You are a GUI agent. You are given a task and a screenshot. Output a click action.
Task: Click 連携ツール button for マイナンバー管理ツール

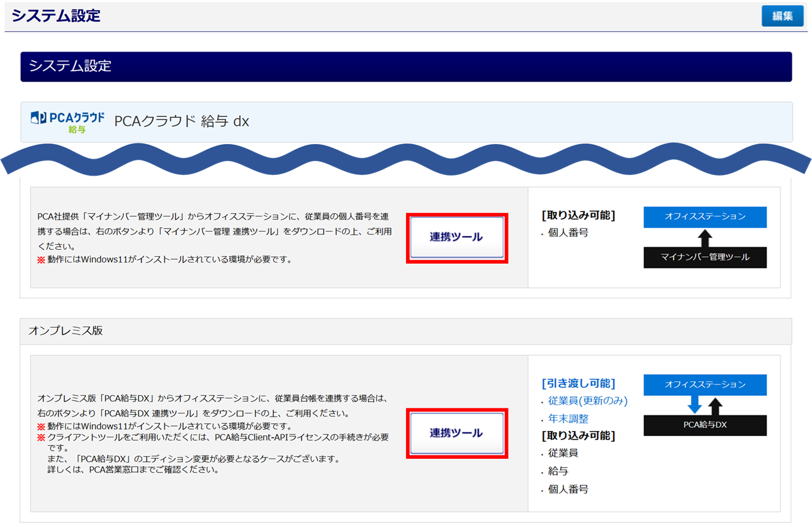point(457,237)
